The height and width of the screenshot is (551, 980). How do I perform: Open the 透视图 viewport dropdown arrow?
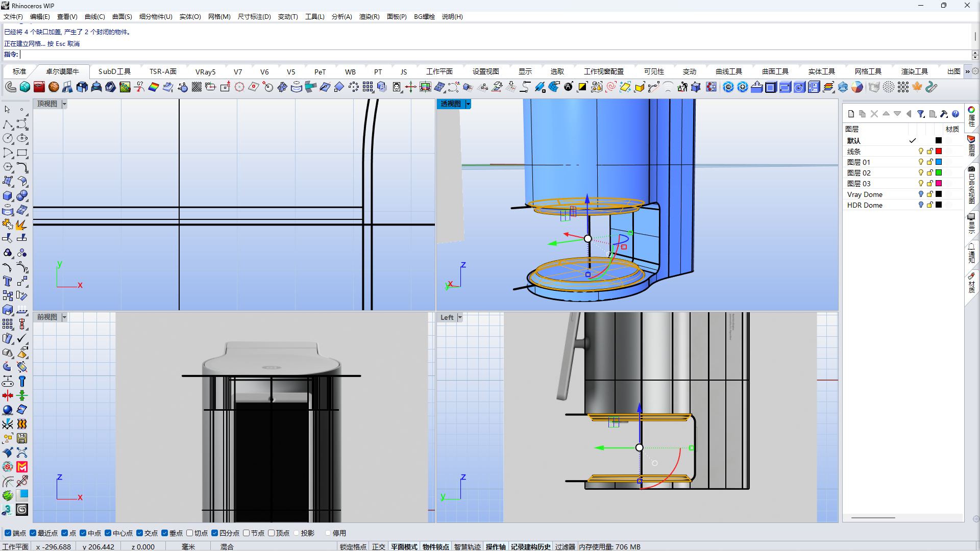tap(468, 104)
